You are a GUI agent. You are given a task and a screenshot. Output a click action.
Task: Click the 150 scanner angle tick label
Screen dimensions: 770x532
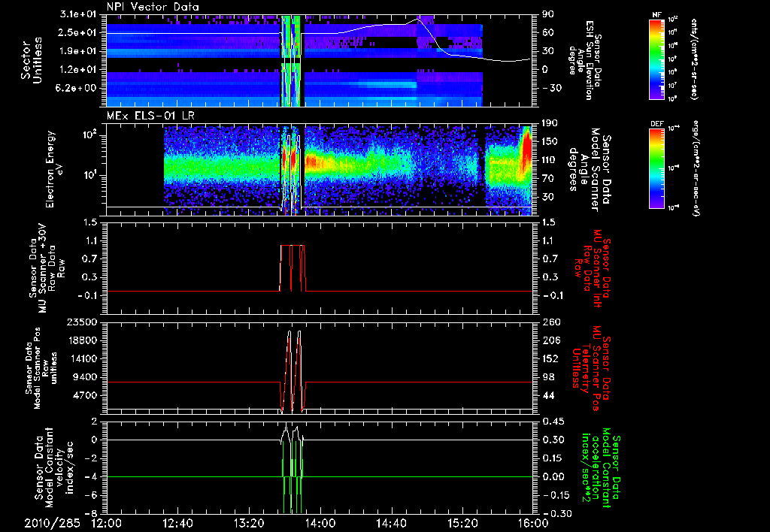click(x=549, y=141)
